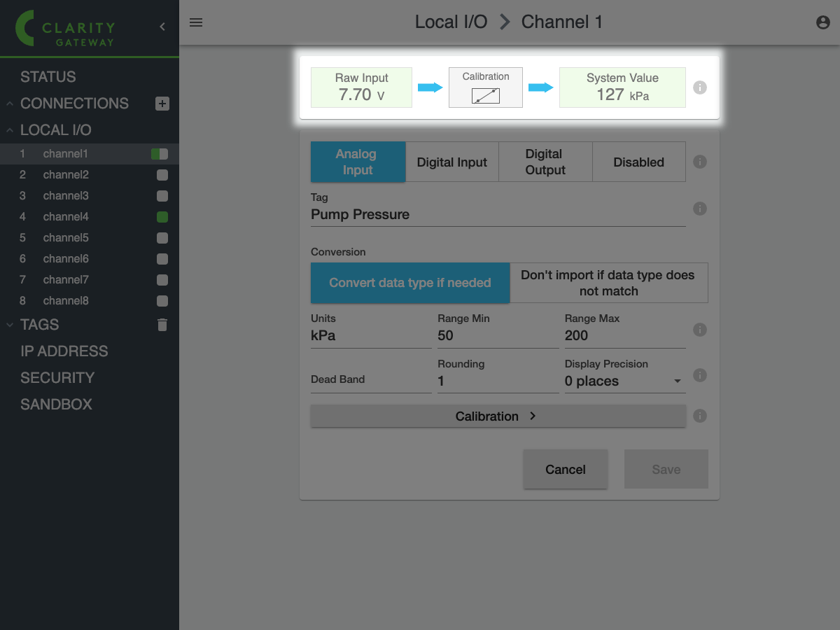Switch to the Digital Input tab
The height and width of the screenshot is (630, 840).
tap(452, 162)
